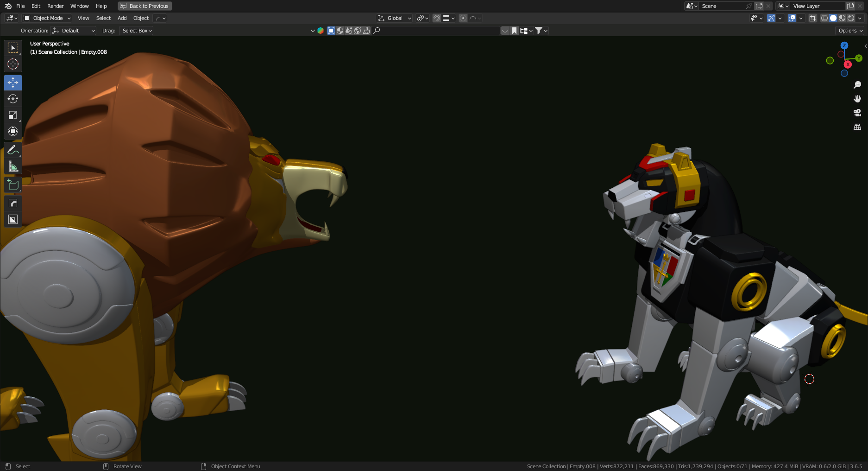
Task: Click the Scene pin icon
Action: tap(749, 6)
